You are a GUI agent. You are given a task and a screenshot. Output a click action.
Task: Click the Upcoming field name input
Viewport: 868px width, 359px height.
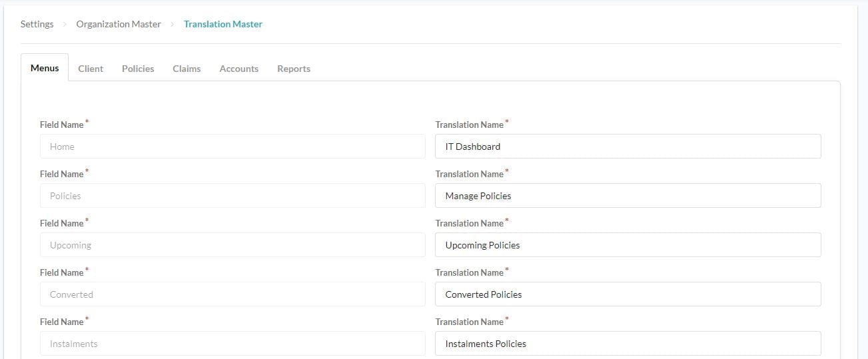coord(232,245)
